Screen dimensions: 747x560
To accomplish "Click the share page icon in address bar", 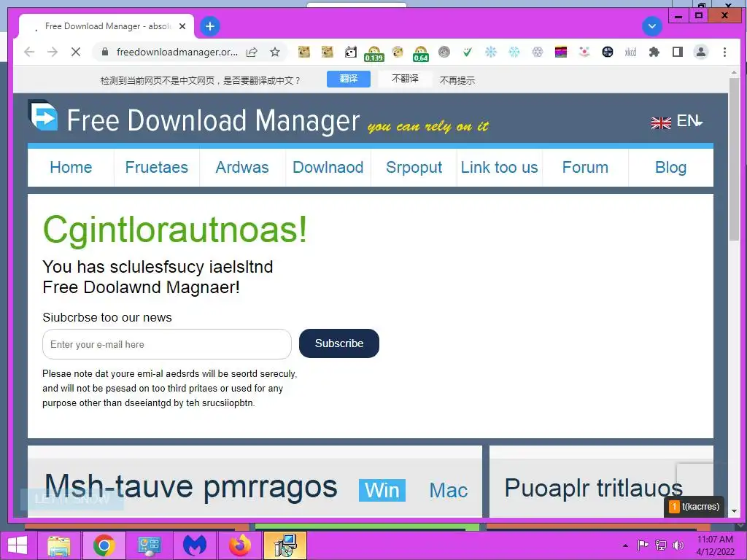I will coord(252,52).
